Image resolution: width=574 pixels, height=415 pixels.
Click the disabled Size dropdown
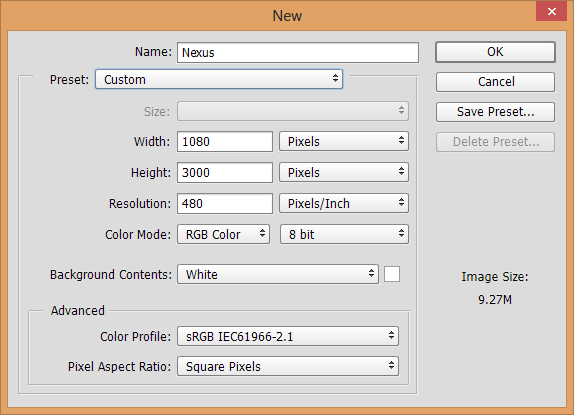tap(293, 111)
